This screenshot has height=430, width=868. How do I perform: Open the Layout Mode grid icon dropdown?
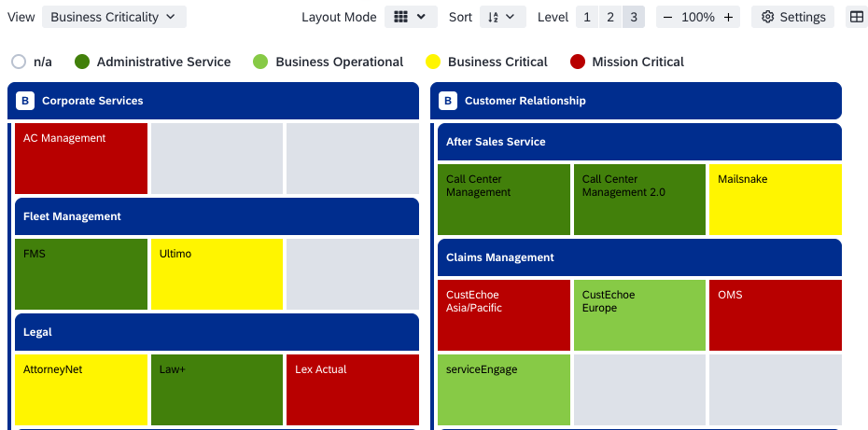tap(411, 17)
